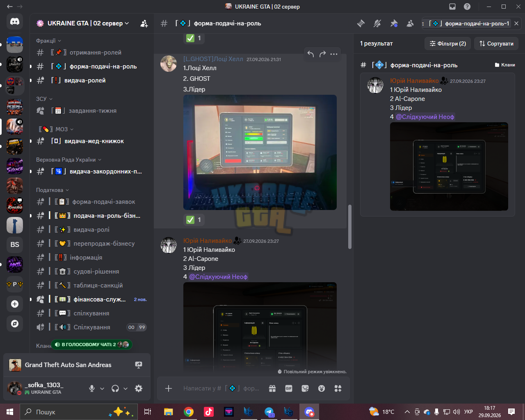Open Discord inbox icon in title bar
Viewport: 525px width, 420px height.
pyautogui.click(x=452, y=7)
